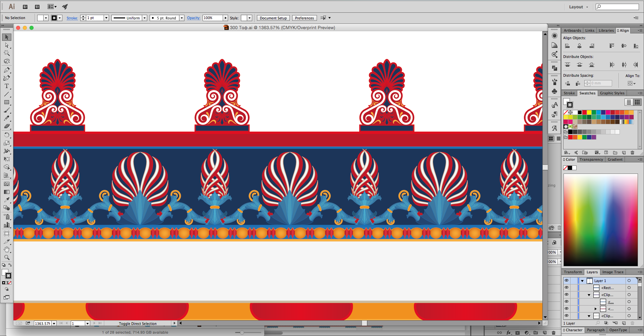Select the Zoom tool
Viewport: 644px width, 336px height.
(7, 258)
